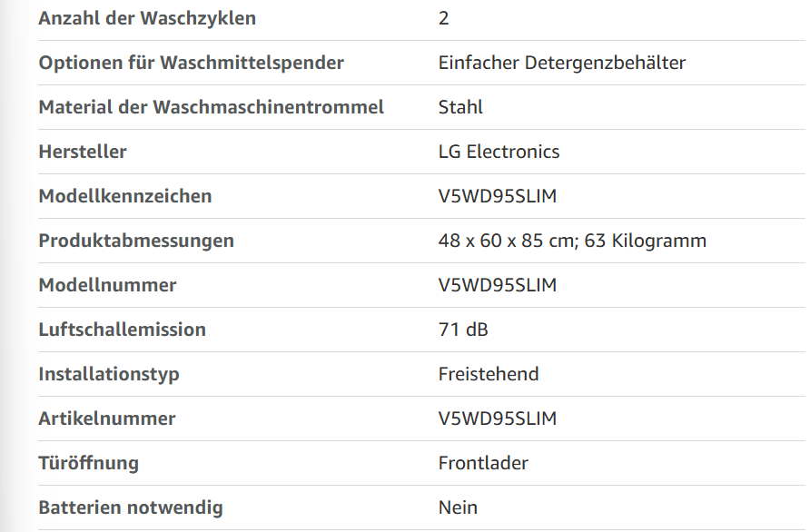810x532 pixels.
Task: Click the Hersteller row label
Action: point(83,152)
